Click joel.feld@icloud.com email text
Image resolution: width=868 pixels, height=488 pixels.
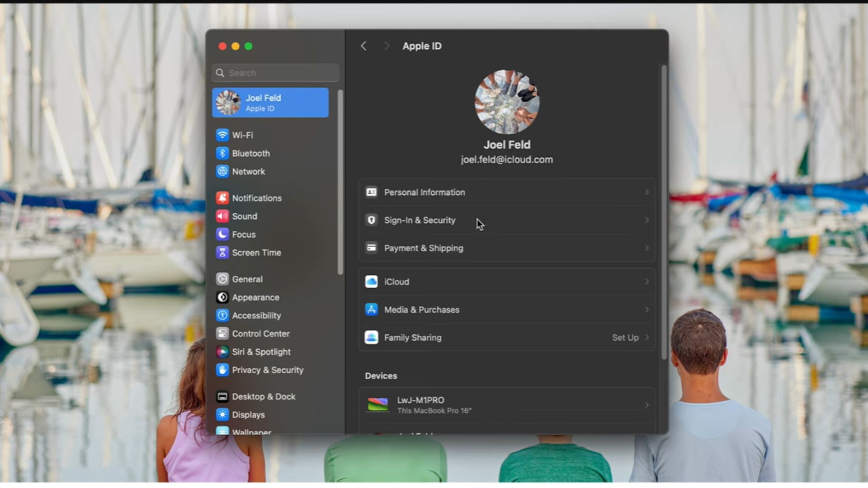point(507,160)
